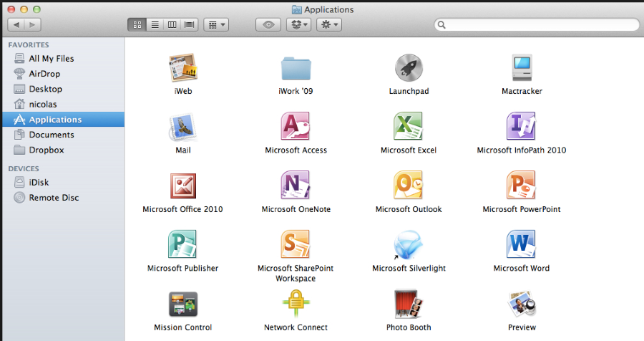Select the Mail app icon
The image size is (644, 341).
pyautogui.click(x=182, y=127)
